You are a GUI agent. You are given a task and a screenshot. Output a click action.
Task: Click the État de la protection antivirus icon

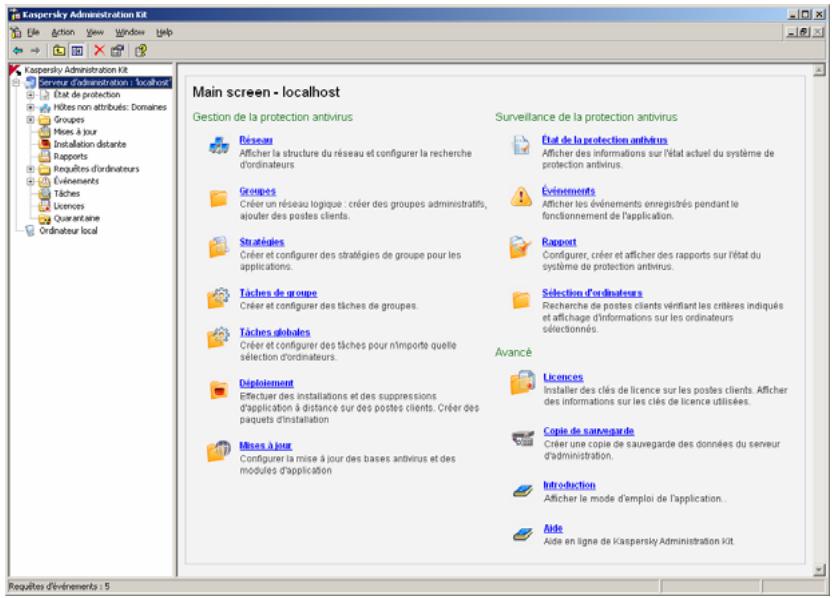pos(521,145)
